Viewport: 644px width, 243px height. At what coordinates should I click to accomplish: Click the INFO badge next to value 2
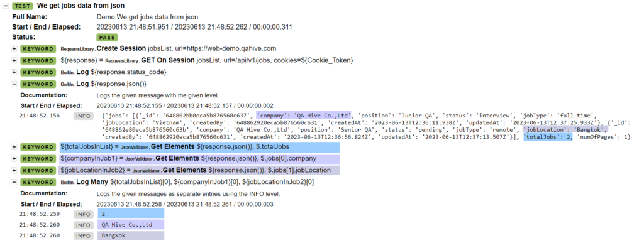(84, 213)
